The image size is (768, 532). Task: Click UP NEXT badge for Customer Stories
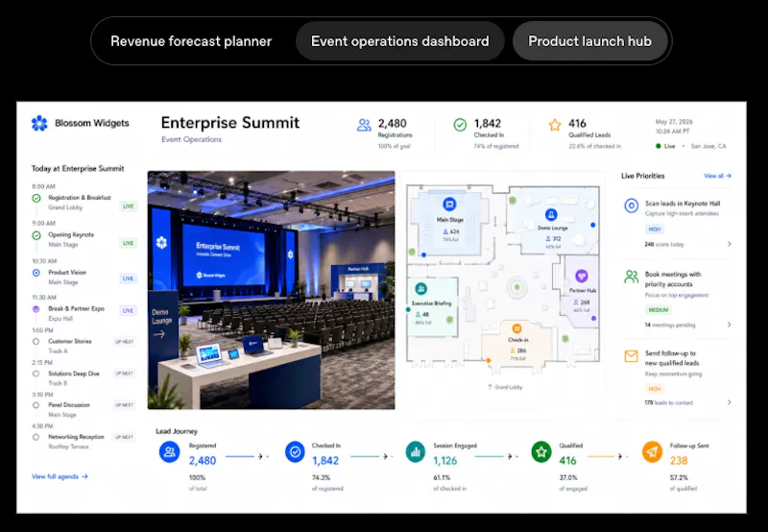[124, 342]
